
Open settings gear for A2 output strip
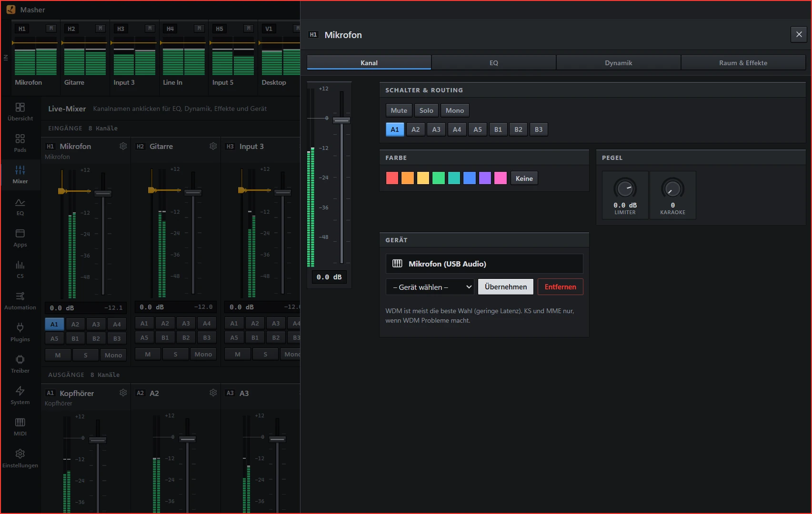tap(213, 393)
